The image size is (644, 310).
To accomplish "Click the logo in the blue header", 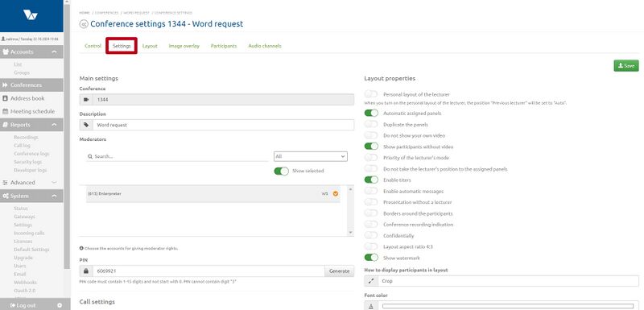I will [x=31, y=14].
